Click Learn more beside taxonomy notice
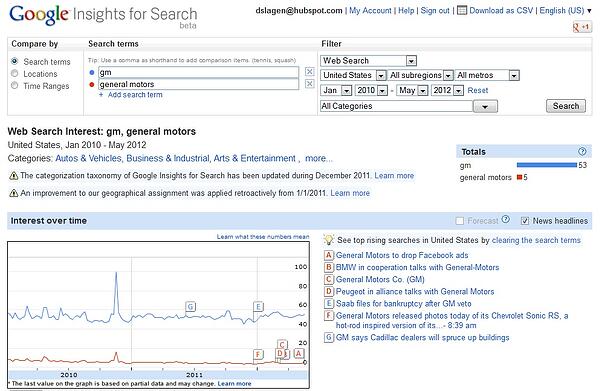This screenshot has height=391, width=602. coord(394,176)
